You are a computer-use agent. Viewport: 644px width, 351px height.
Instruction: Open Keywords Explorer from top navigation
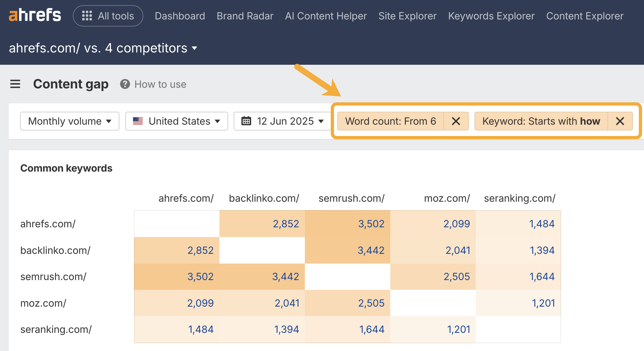491,16
